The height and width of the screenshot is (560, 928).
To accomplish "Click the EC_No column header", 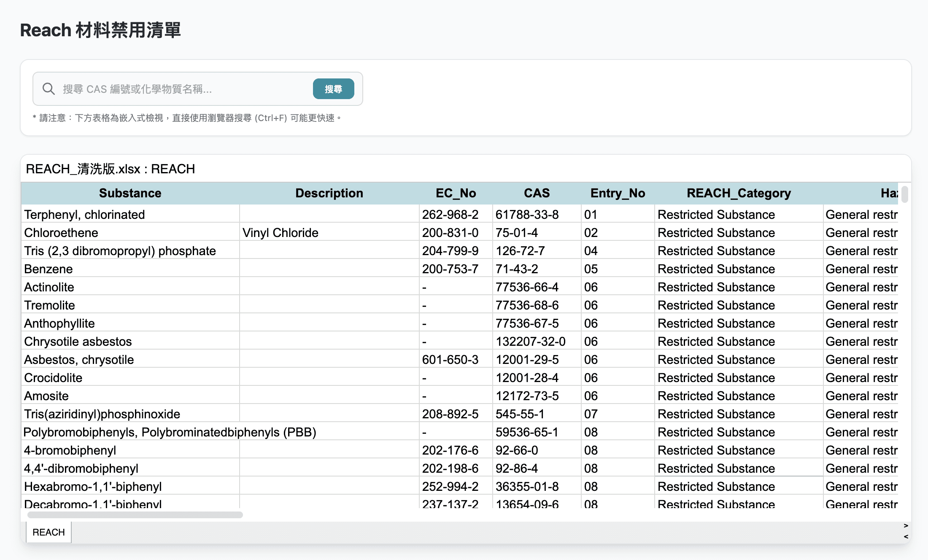I will coord(456,193).
